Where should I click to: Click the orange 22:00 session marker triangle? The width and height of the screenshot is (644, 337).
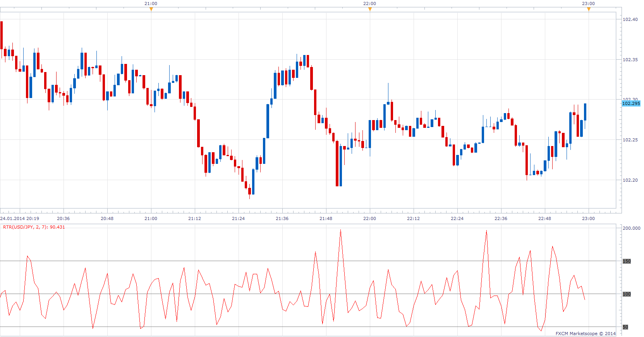(x=370, y=9)
